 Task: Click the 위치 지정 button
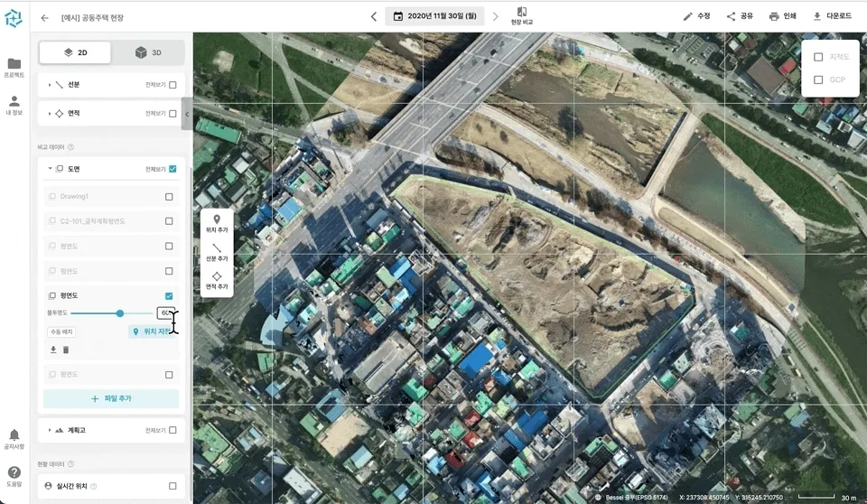pos(153,331)
